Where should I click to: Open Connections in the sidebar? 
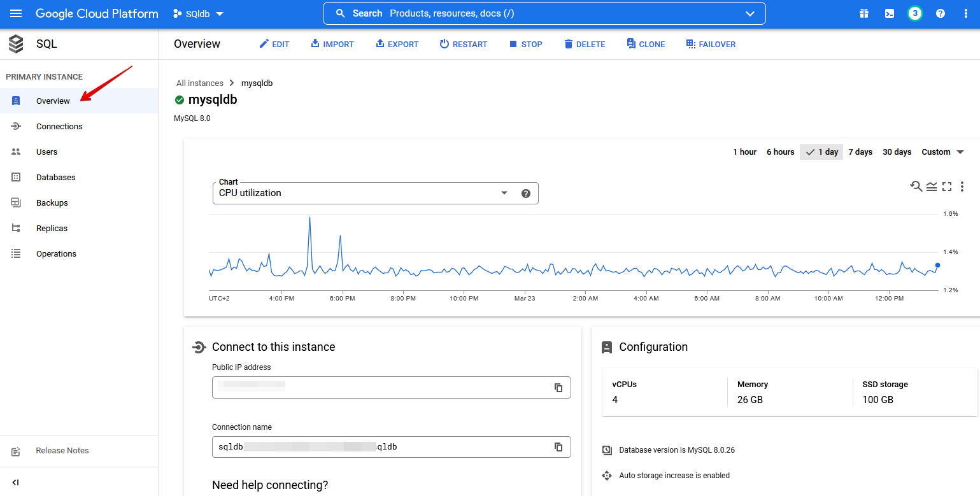(x=79, y=126)
